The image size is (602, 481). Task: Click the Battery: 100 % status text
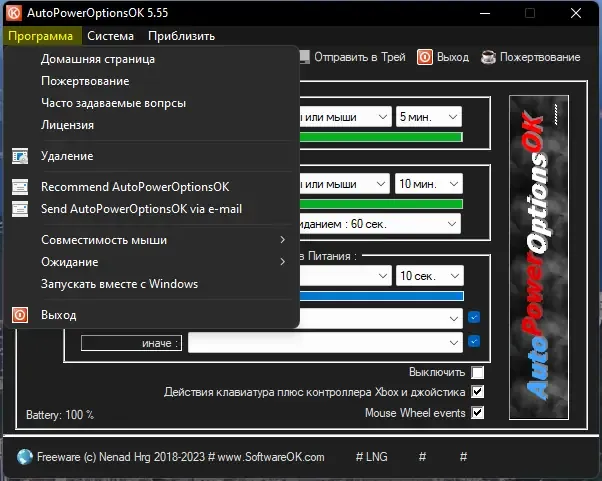click(x=60, y=415)
